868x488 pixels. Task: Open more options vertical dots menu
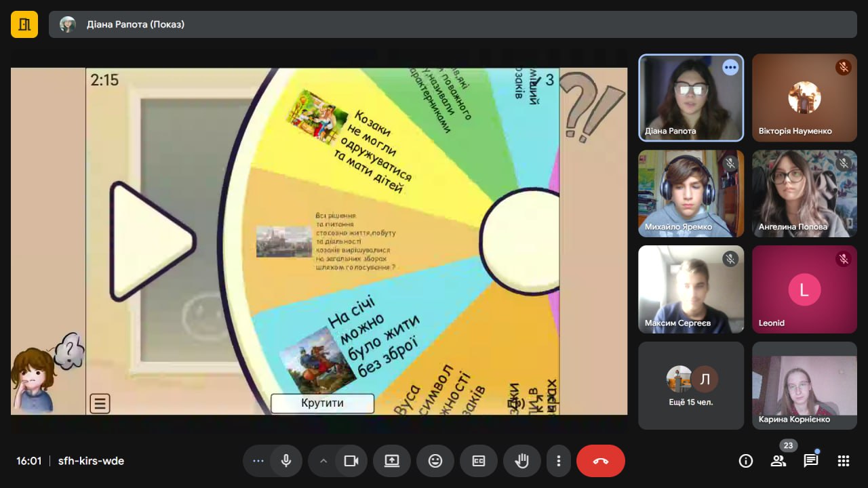(559, 461)
